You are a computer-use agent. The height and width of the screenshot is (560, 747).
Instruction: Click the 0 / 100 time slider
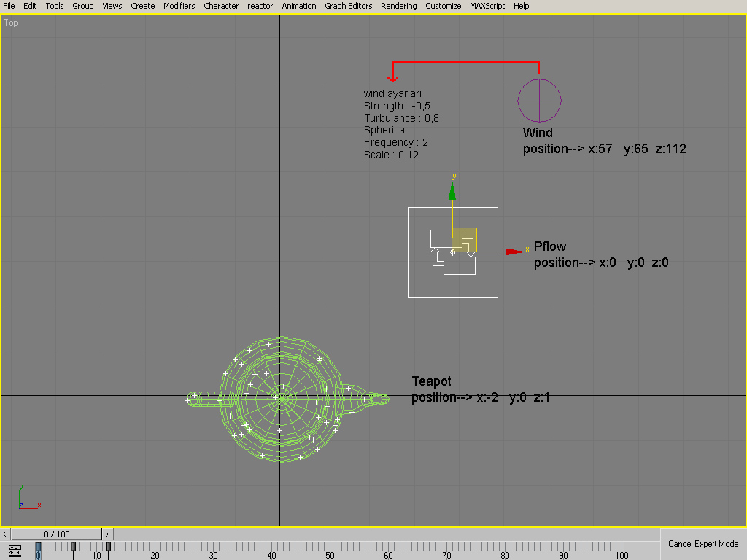(57, 534)
